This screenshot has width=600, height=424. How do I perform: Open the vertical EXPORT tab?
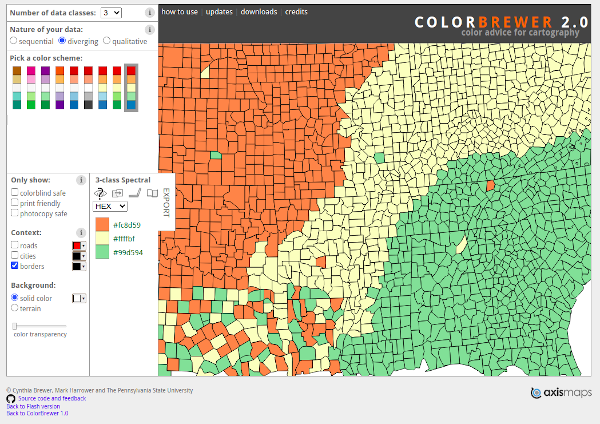[166, 202]
